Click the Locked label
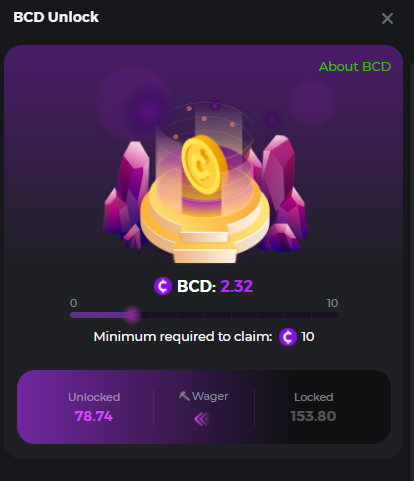414x481 pixels. [314, 397]
